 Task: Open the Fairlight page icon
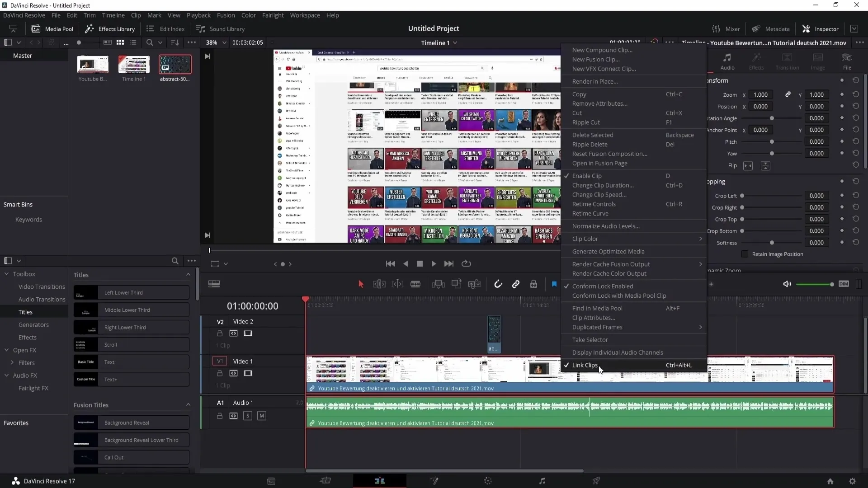542,481
